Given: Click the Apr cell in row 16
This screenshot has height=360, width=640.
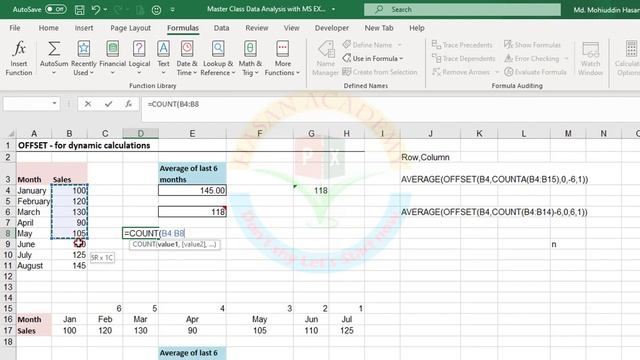Looking at the screenshot, I should [x=192, y=319].
